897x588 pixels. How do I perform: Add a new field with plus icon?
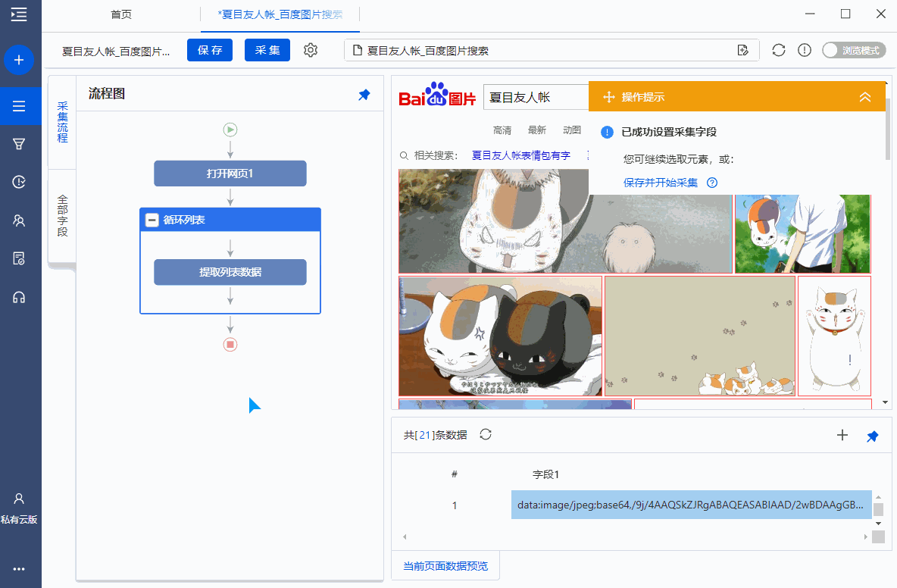tap(842, 435)
